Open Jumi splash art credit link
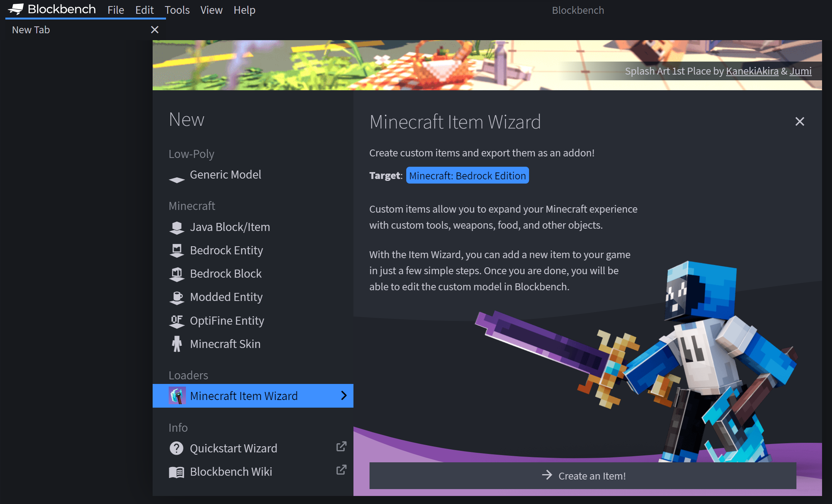The width and height of the screenshot is (832, 504). click(800, 71)
